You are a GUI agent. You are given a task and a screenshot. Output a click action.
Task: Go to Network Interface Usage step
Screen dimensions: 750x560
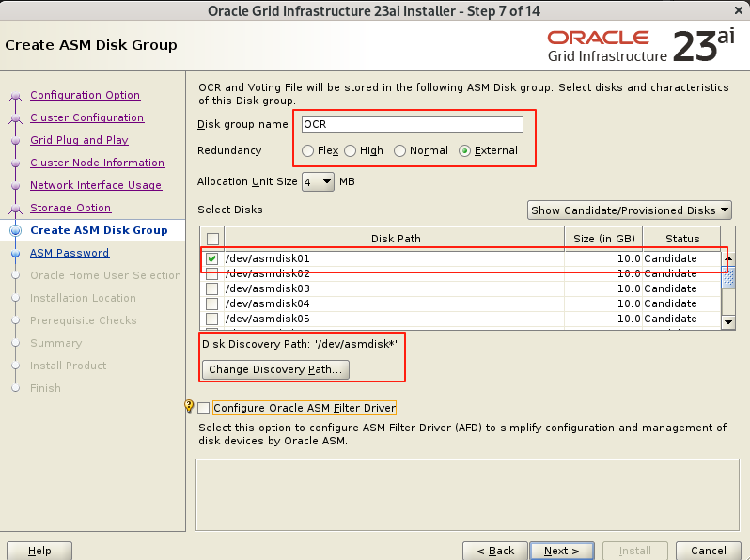pyautogui.click(x=96, y=185)
